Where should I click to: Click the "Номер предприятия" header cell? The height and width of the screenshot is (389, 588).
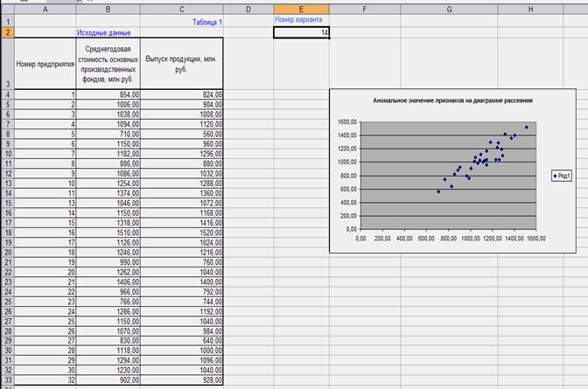click(44, 64)
